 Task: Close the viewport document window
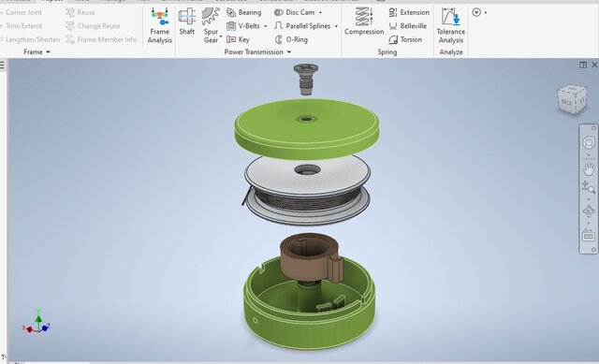[594, 65]
